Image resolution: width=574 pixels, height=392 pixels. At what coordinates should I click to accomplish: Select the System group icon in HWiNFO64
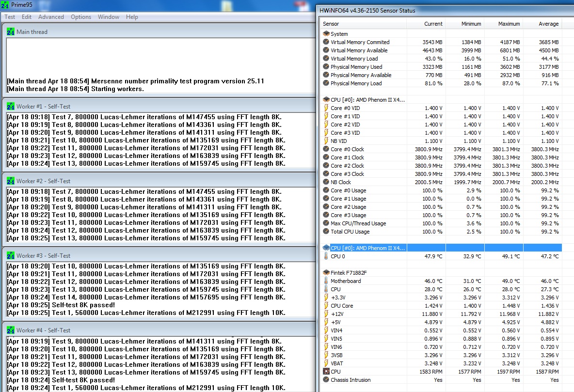pos(326,33)
